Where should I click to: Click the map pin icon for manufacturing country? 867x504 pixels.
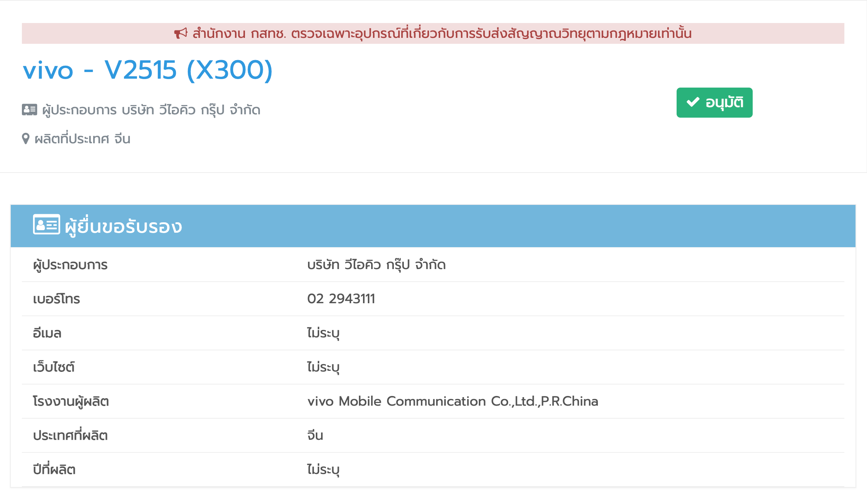coord(26,139)
